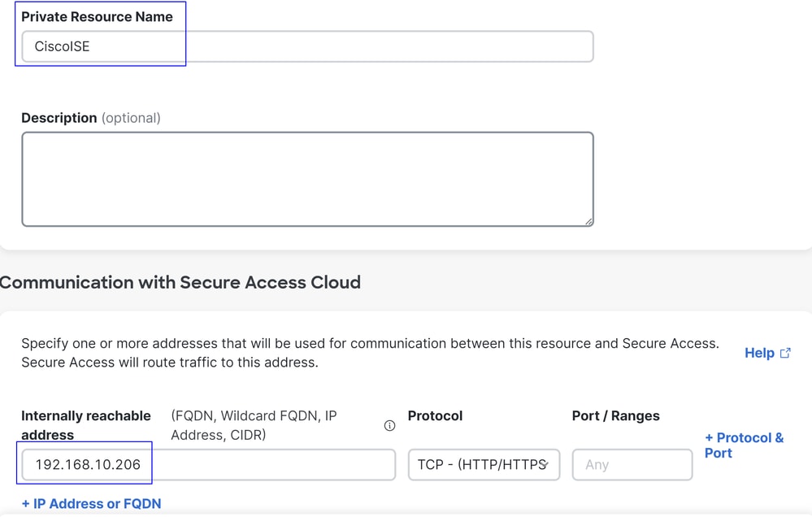The width and height of the screenshot is (812, 517).
Task: Click + IP Address or FQDN link
Action: pyautogui.click(x=91, y=503)
